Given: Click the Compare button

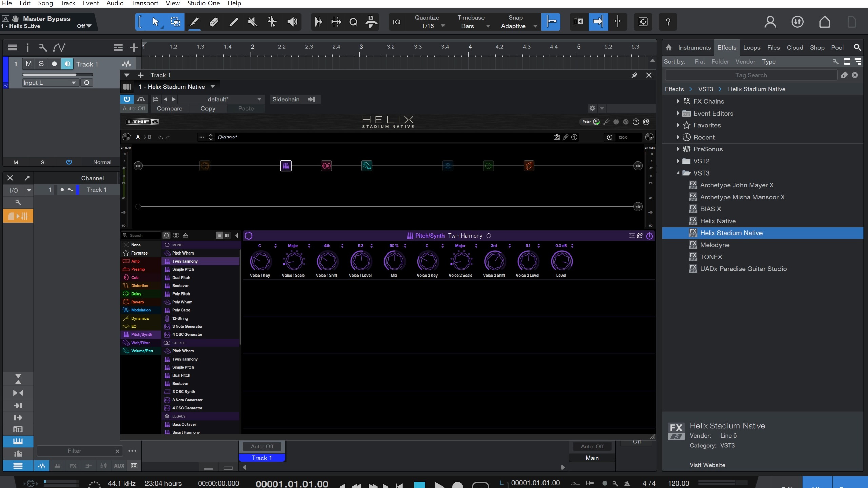Looking at the screenshot, I should [x=170, y=108].
